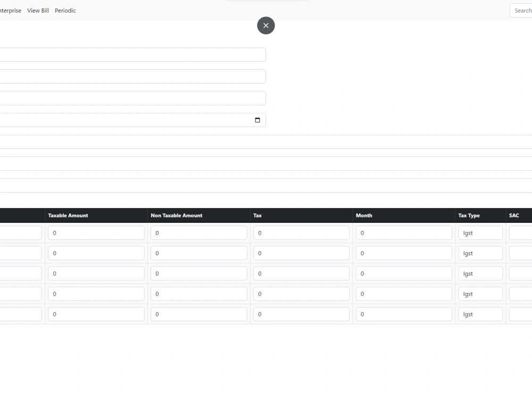Click the Tax field in the last row
Viewport: 532px width, 399px height.
coord(301,314)
